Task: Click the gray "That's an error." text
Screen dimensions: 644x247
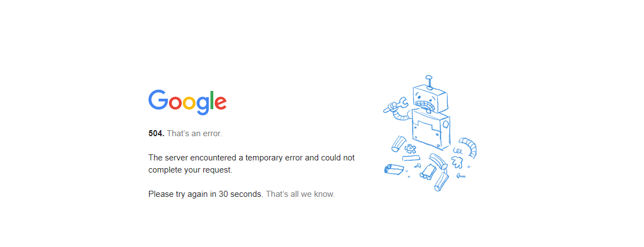Action: click(194, 133)
